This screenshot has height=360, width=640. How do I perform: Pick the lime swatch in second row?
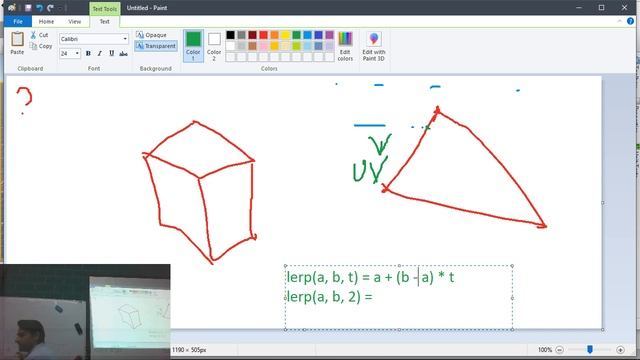297,46
